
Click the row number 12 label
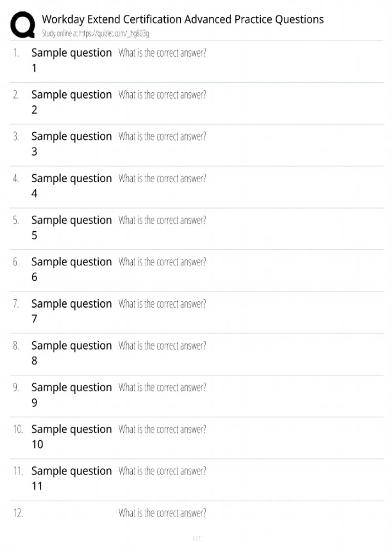pos(18,513)
